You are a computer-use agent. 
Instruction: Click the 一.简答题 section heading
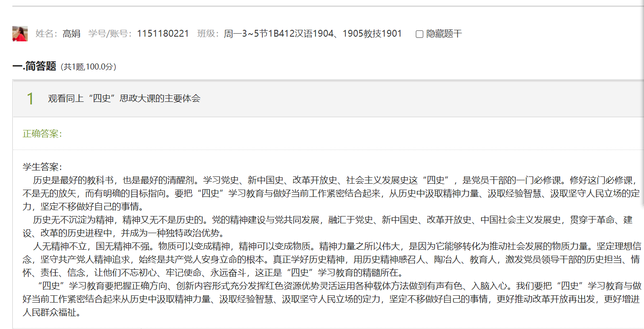point(34,66)
